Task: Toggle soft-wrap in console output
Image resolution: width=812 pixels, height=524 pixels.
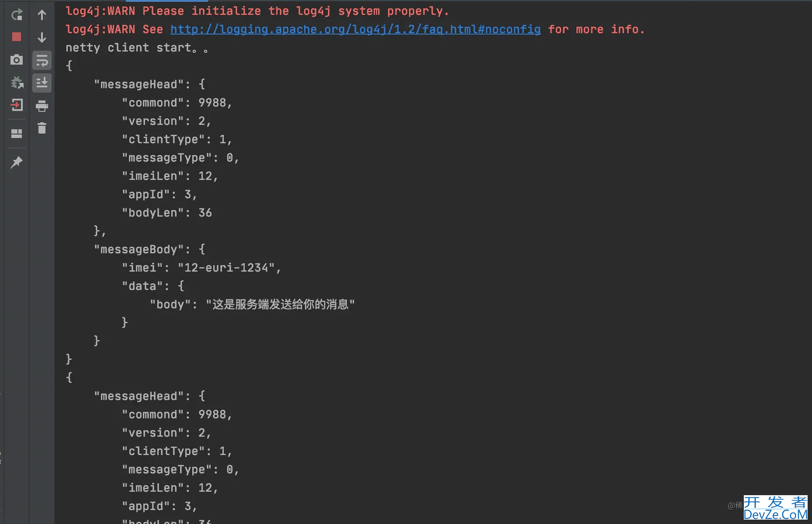Action: click(x=42, y=60)
